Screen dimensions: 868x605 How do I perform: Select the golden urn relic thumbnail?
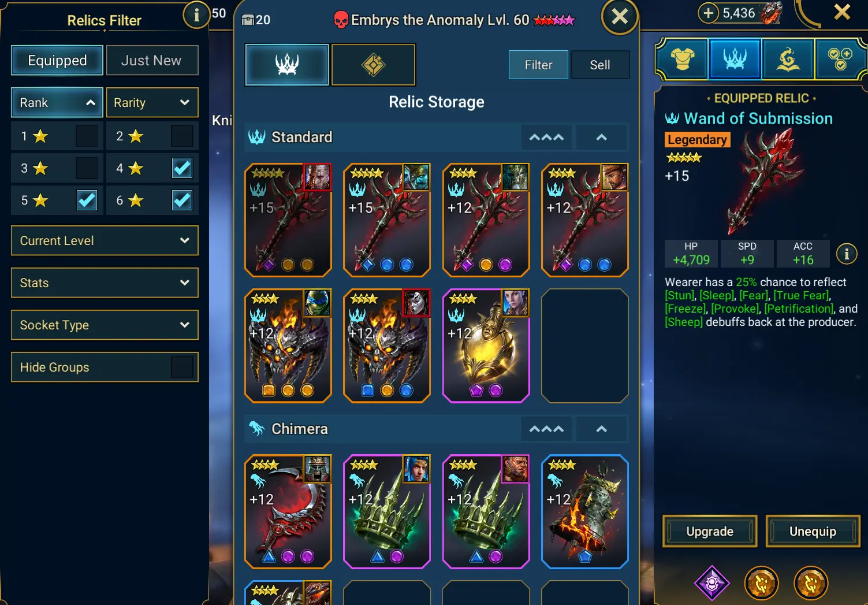coord(486,346)
